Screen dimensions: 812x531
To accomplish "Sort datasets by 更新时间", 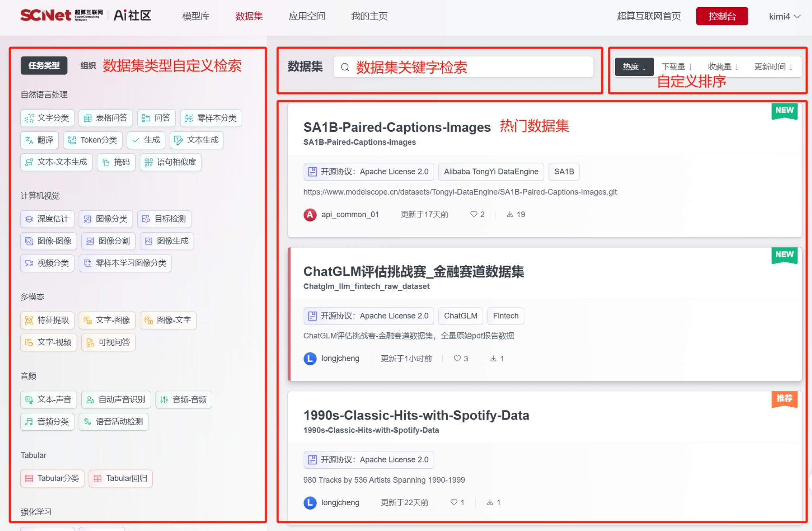I will tap(773, 67).
